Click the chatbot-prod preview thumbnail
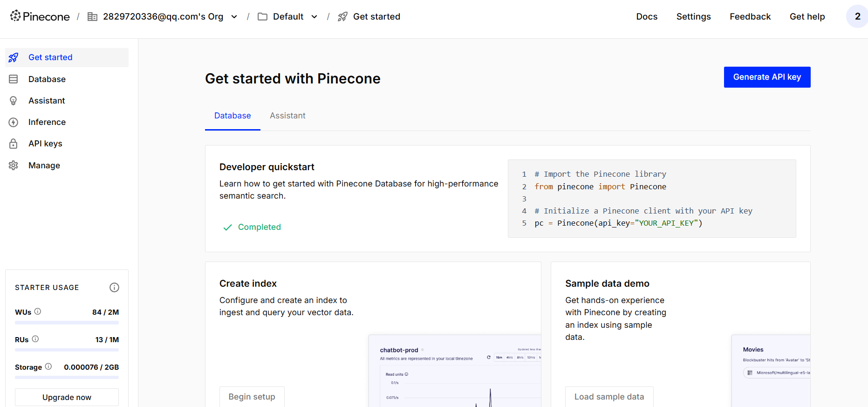Screen dimensions: 868x407 click(x=455, y=371)
